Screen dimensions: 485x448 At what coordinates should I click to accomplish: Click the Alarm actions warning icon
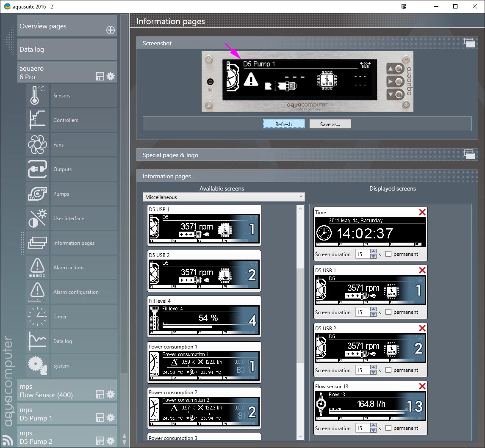tap(38, 268)
